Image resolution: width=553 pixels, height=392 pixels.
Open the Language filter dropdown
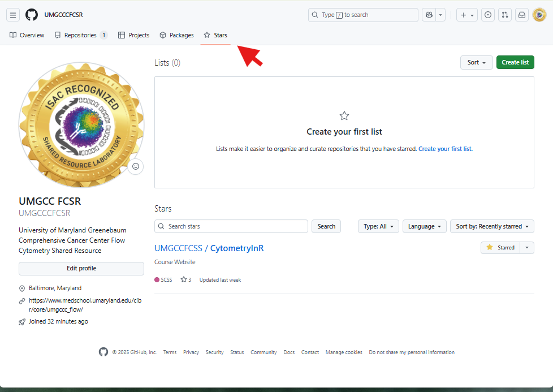click(424, 226)
